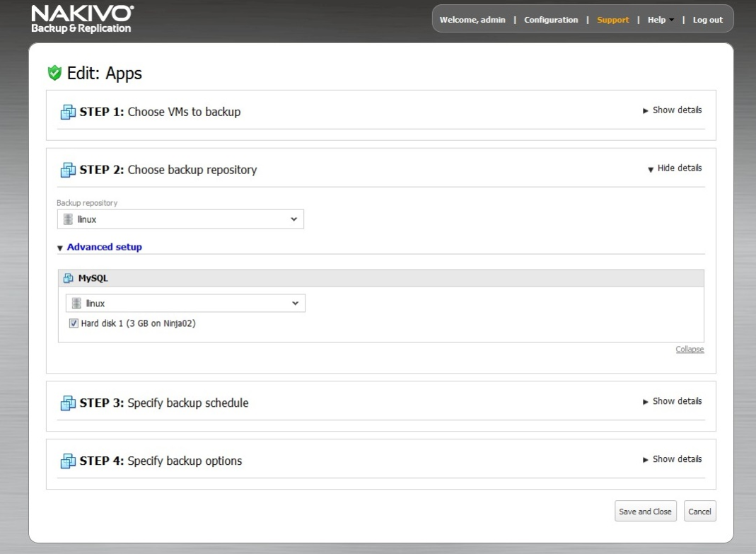The image size is (756, 554).
Task: Uncheck Hard disk 1 checkbox
Action: point(74,323)
